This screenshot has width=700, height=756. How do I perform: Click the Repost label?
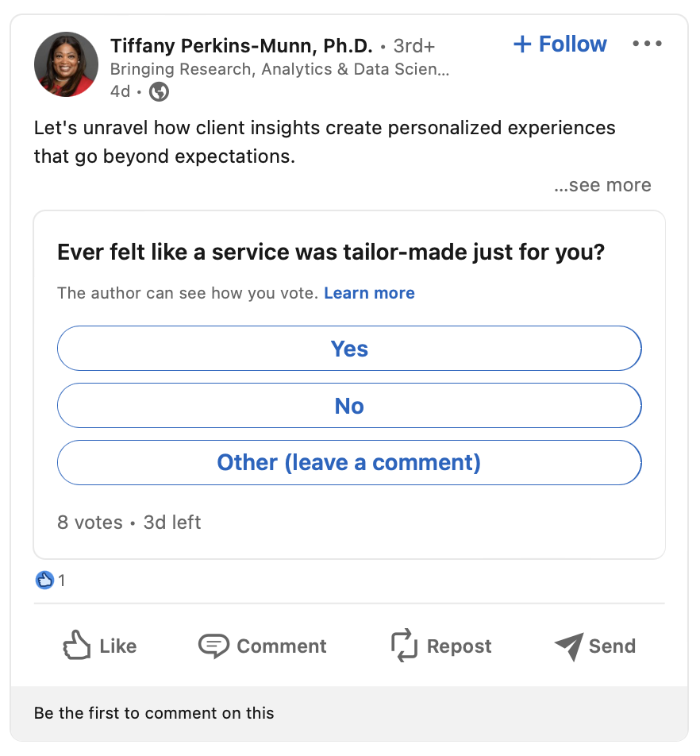coord(459,646)
